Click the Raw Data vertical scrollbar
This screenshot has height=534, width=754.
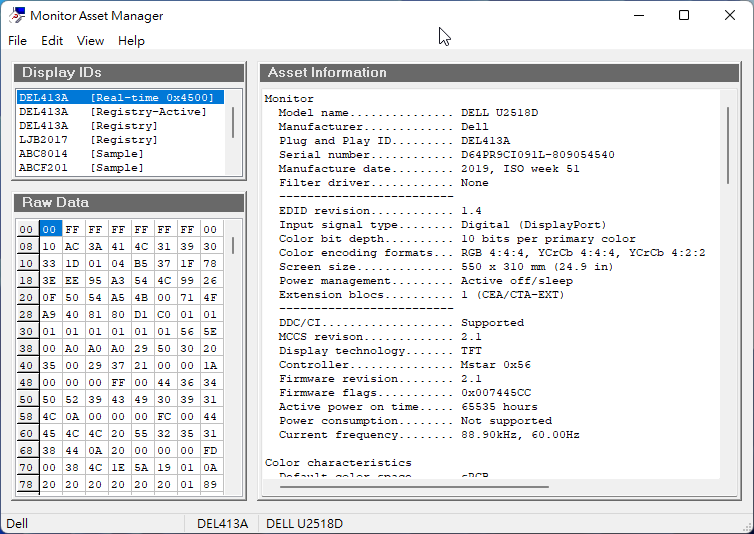pos(234,246)
